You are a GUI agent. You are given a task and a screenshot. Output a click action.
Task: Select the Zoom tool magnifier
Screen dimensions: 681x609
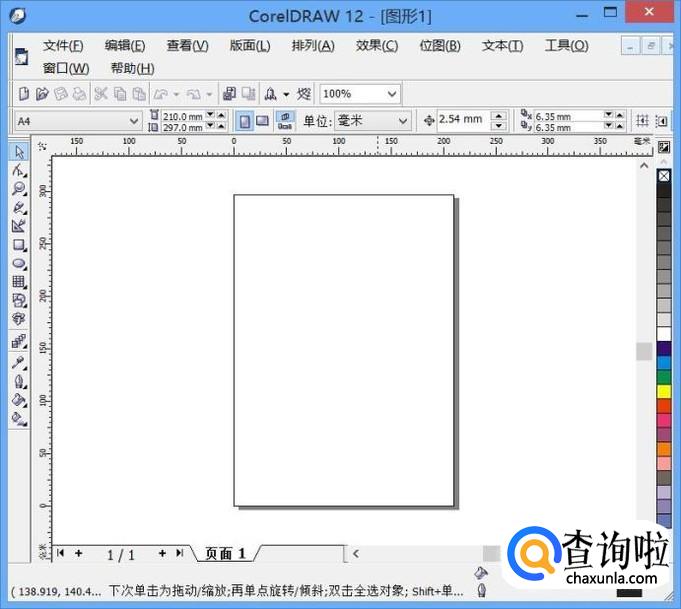point(18,189)
